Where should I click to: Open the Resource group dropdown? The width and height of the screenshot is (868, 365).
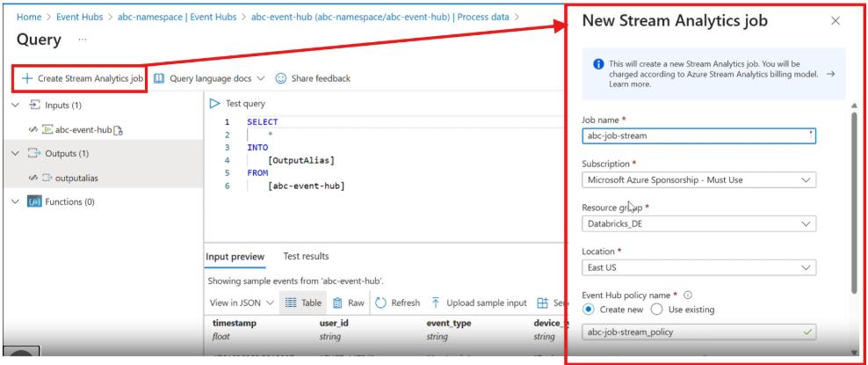point(698,223)
